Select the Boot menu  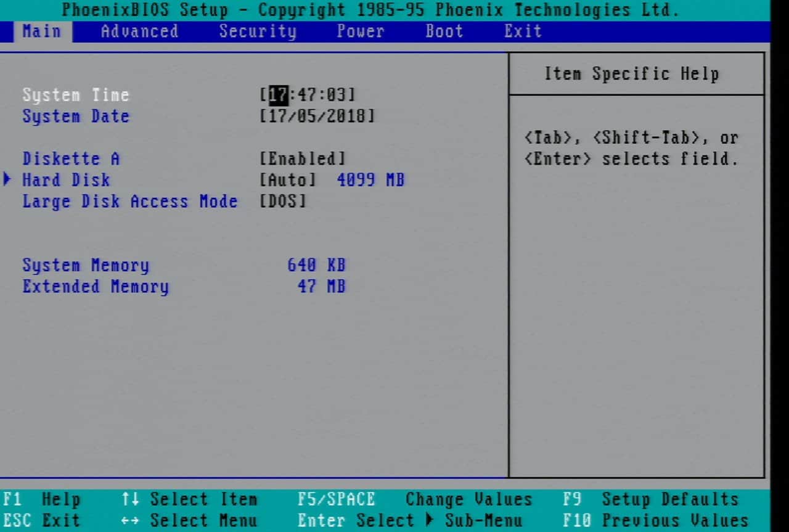pyautogui.click(x=444, y=31)
